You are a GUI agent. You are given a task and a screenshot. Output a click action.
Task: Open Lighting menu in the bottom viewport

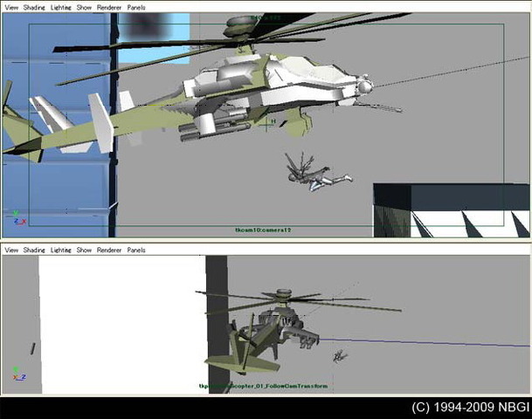[x=61, y=250]
